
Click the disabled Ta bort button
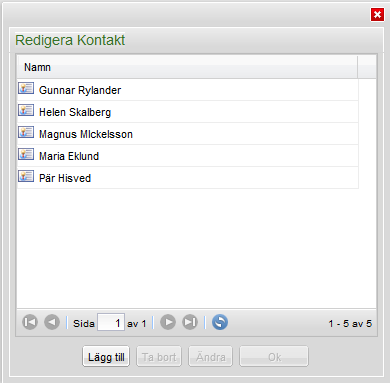click(159, 357)
